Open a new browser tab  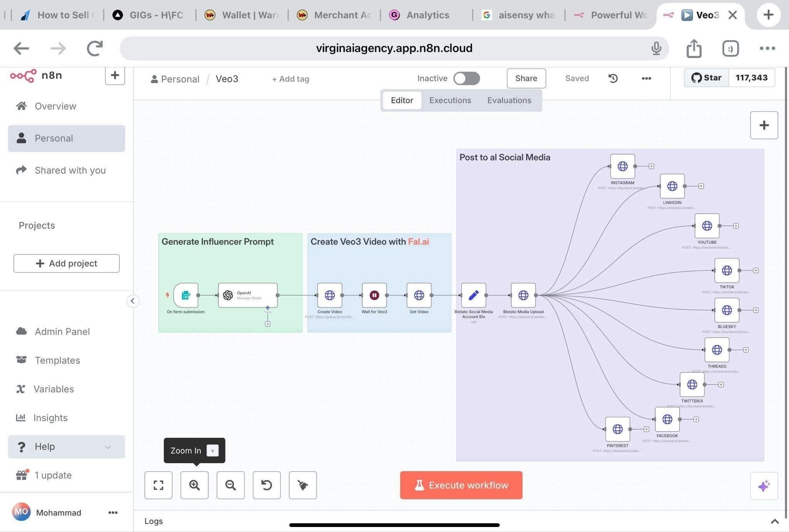pos(769,15)
